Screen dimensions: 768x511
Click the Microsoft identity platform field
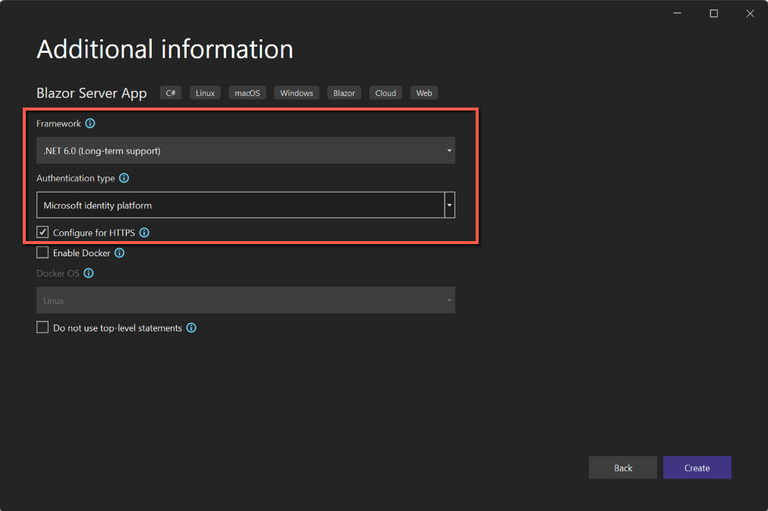[240, 205]
